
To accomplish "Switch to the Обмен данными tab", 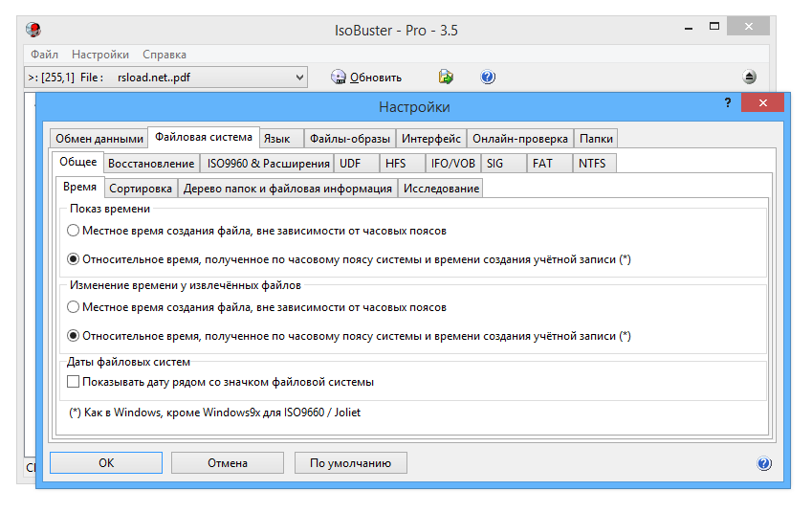I will (99, 139).
